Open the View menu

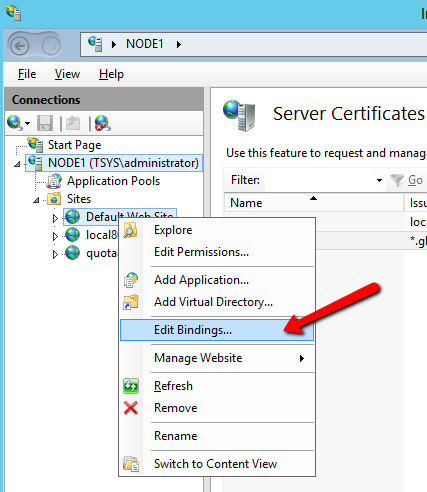point(67,74)
